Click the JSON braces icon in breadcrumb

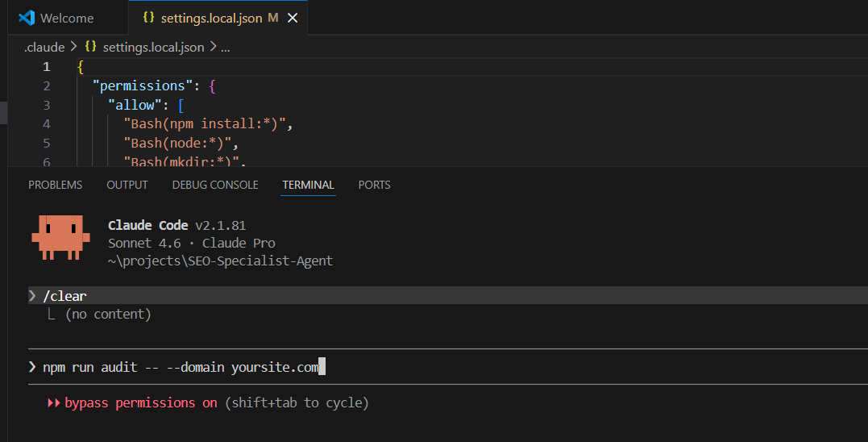(91, 47)
